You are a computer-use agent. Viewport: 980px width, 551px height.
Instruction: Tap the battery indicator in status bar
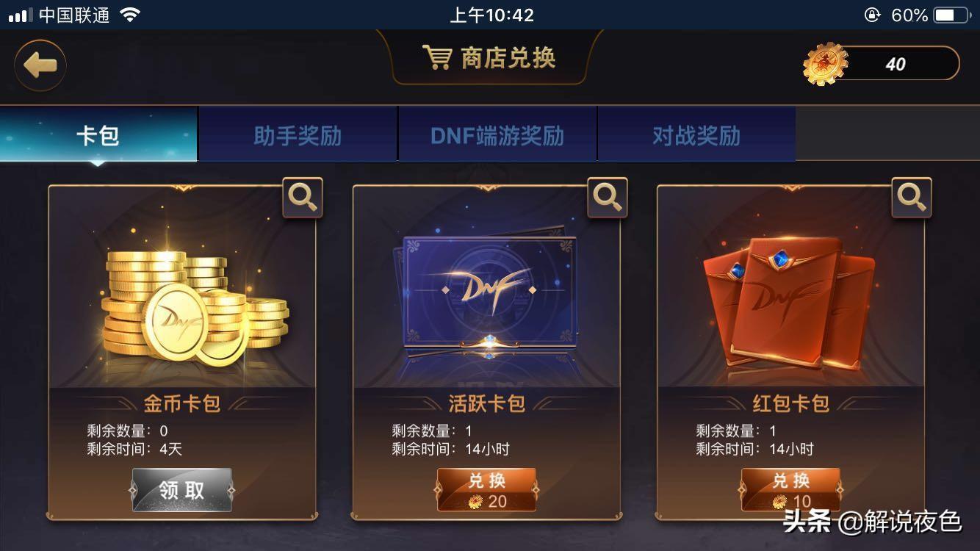coord(954,15)
